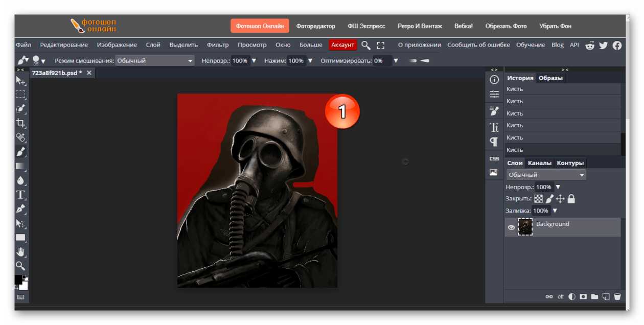Toggle lock transparent pixels checkerboard
Image resolution: width=644 pixels, height=325 pixels.
click(539, 199)
